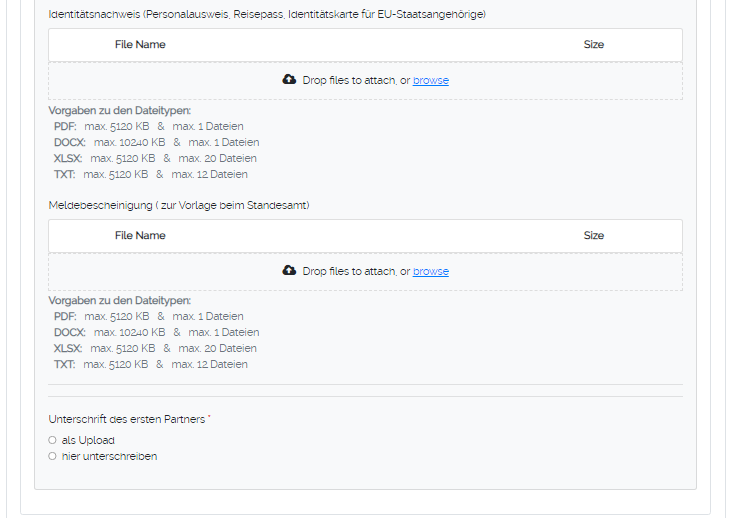Select the 'hier unterschreiben' radio button
The height and width of the screenshot is (518, 732).
tap(53, 456)
